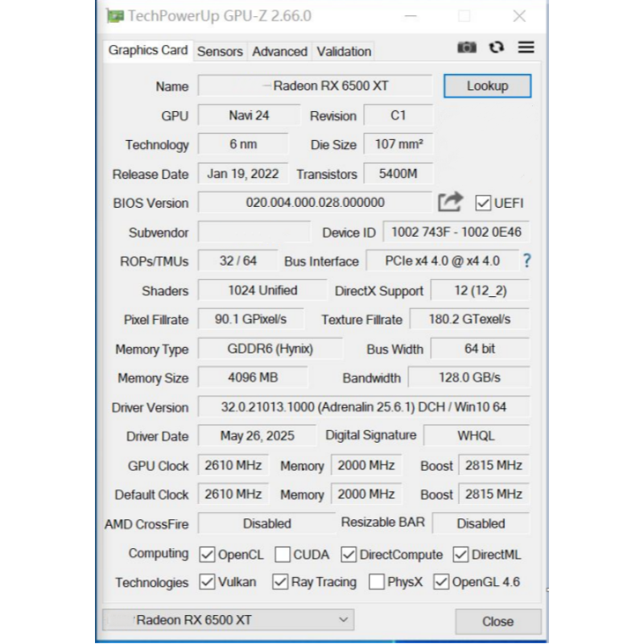Click the Memory value in the Default Clock row
The height and width of the screenshot is (644, 644).
(366, 493)
